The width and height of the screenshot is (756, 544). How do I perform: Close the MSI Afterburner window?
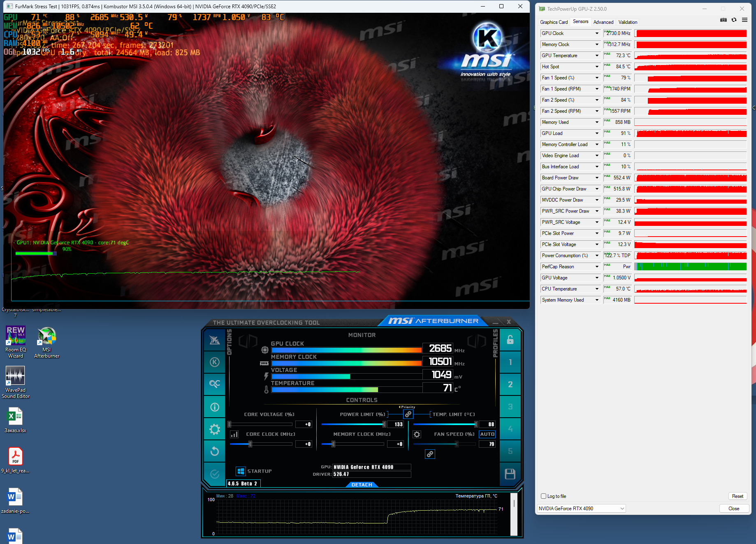(509, 322)
